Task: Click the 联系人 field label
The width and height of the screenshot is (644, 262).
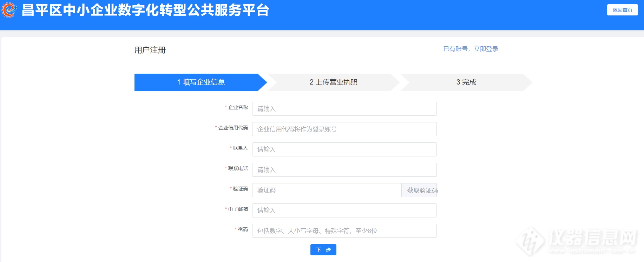Action: (x=241, y=148)
